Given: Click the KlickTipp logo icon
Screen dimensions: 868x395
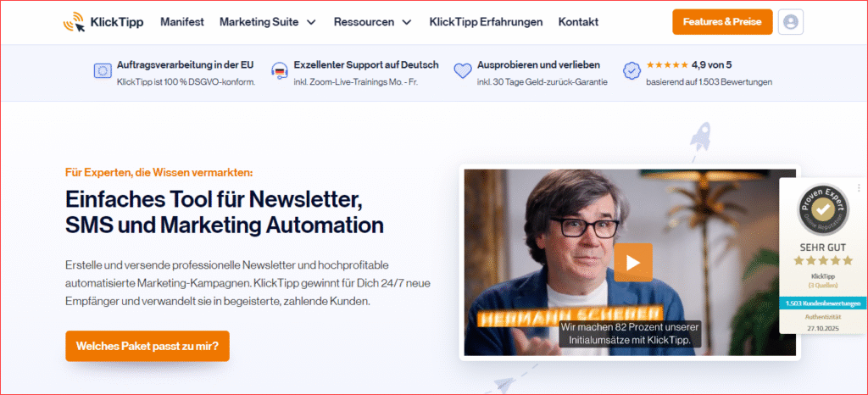Looking at the screenshot, I should [x=75, y=22].
